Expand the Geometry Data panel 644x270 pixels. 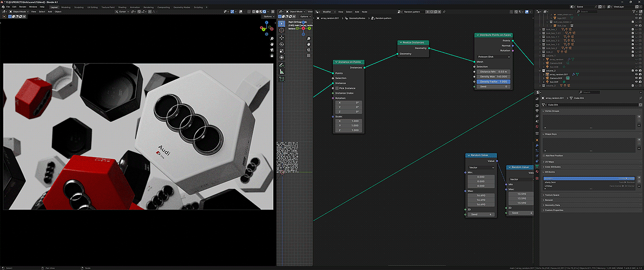[x=552, y=205]
